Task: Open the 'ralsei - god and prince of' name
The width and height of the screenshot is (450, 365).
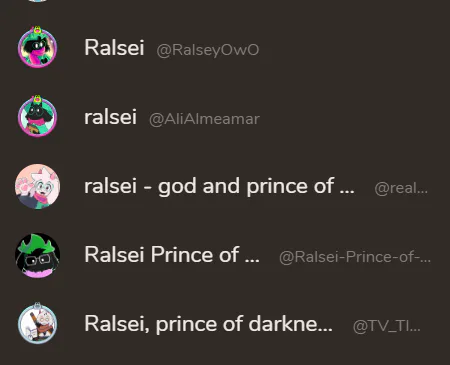Action: coord(219,186)
